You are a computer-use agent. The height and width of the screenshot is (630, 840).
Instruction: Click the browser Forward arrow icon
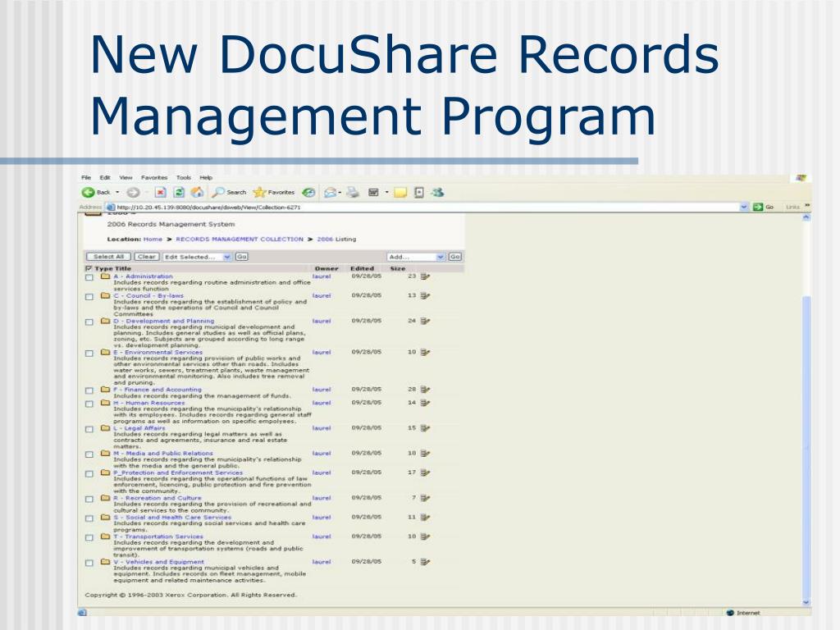[x=133, y=192]
